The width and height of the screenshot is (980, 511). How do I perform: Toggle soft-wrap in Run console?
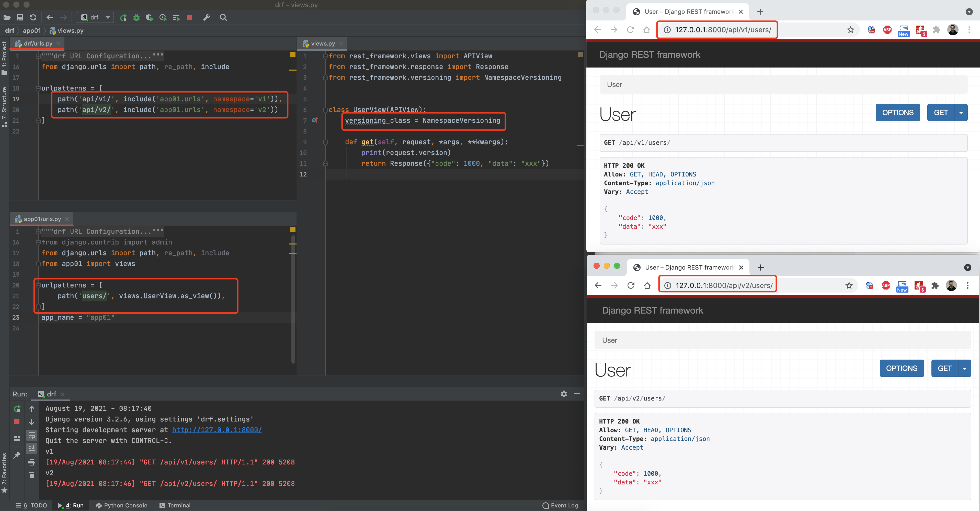click(x=32, y=435)
